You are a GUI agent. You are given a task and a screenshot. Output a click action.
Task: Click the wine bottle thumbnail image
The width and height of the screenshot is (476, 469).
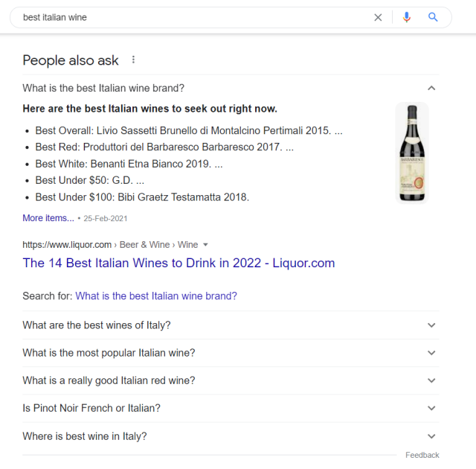411,153
